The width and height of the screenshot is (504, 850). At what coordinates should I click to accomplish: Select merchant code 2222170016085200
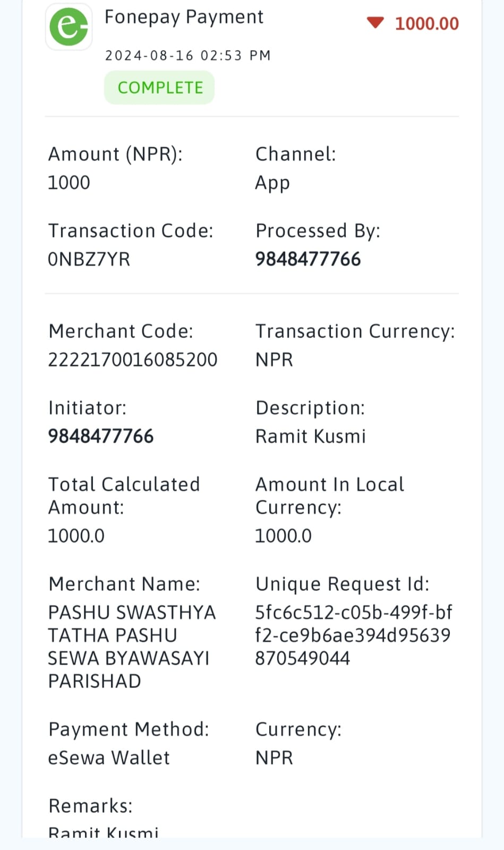pos(133,360)
